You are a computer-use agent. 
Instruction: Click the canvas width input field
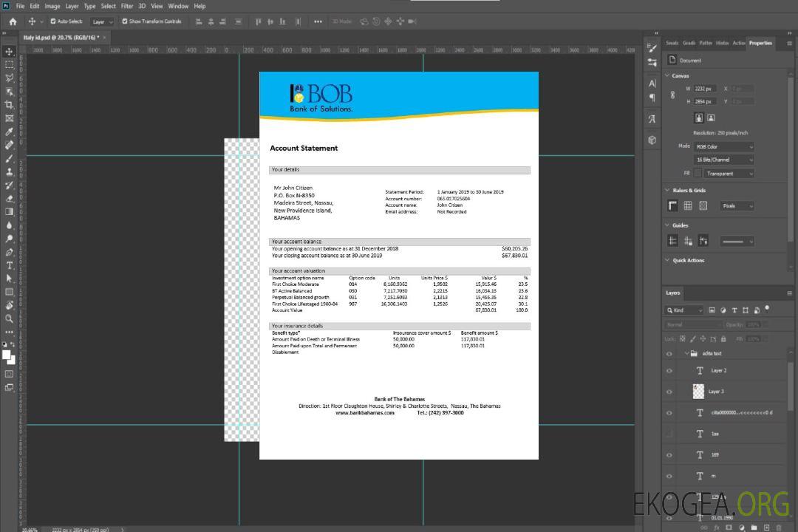(x=705, y=89)
